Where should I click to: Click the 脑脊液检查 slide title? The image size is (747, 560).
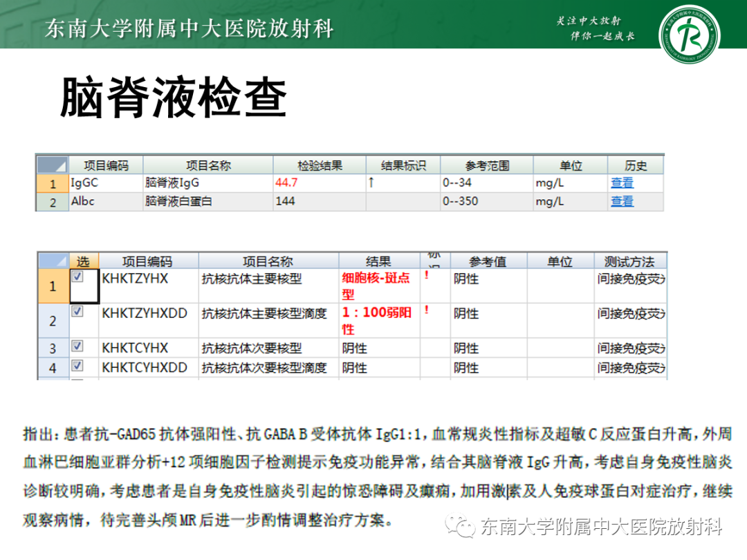pyautogui.click(x=174, y=97)
